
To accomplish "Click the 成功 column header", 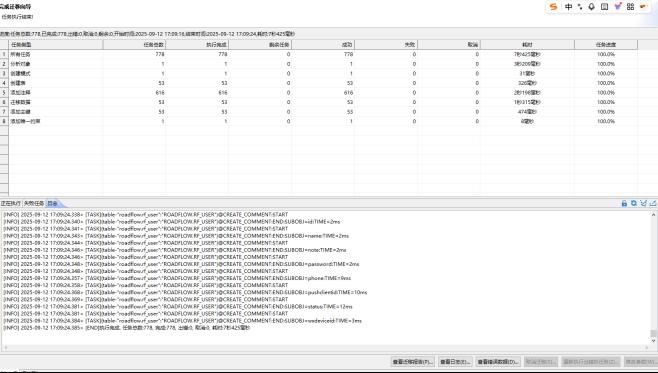I will point(323,44).
